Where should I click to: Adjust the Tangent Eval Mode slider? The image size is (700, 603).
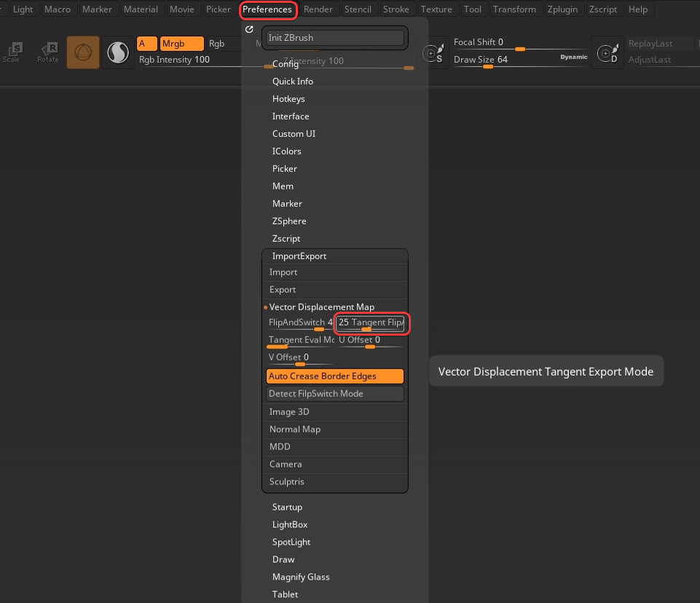tap(300, 341)
